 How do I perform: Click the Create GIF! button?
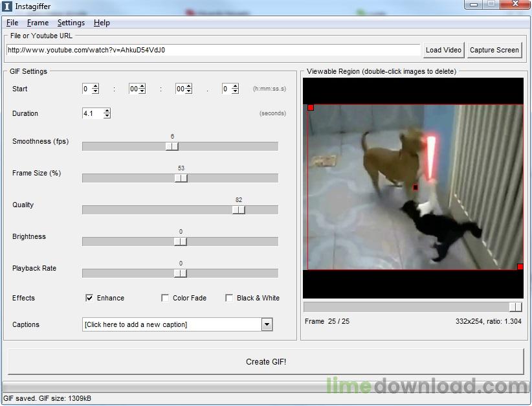click(266, 362)
